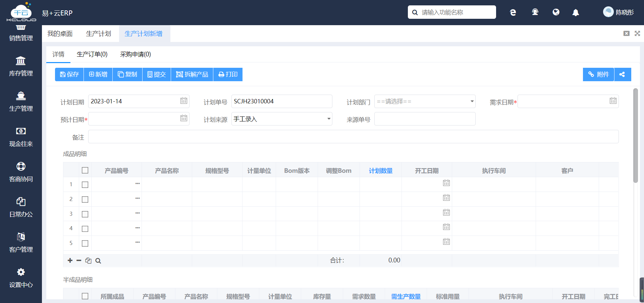This screenshot has width=644, height=303.
Task: Switch to 我的桌面 tab
Action: point(60,34)
